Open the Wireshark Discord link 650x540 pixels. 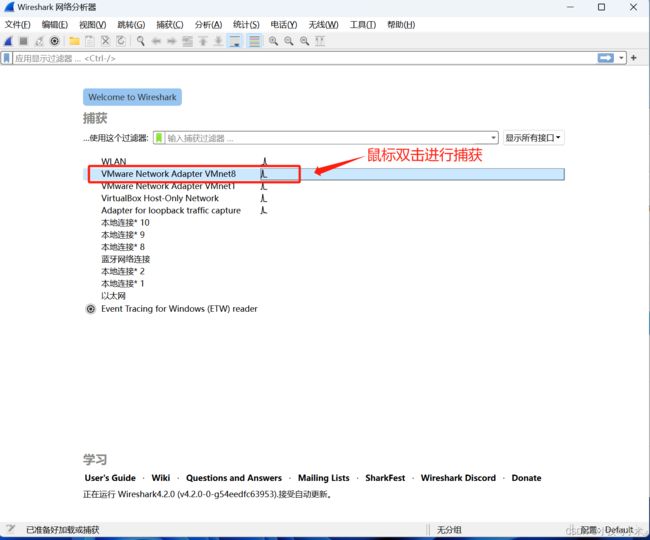click(458, 478)
